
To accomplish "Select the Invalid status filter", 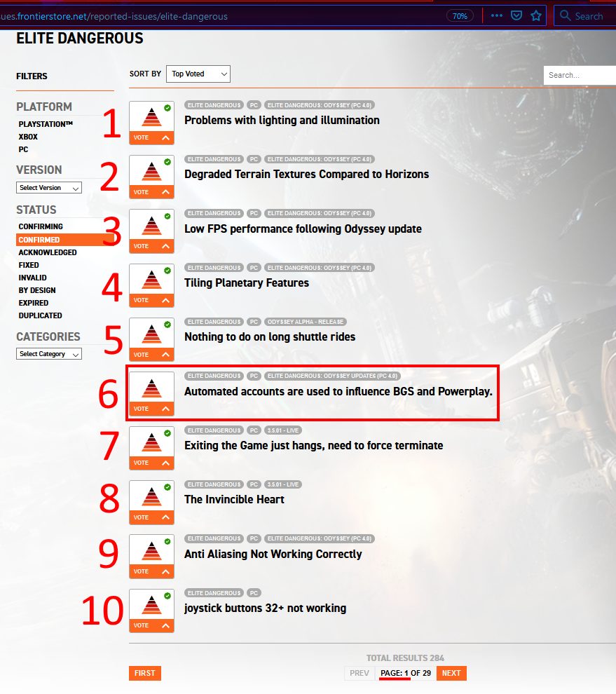I will point(32,278).
